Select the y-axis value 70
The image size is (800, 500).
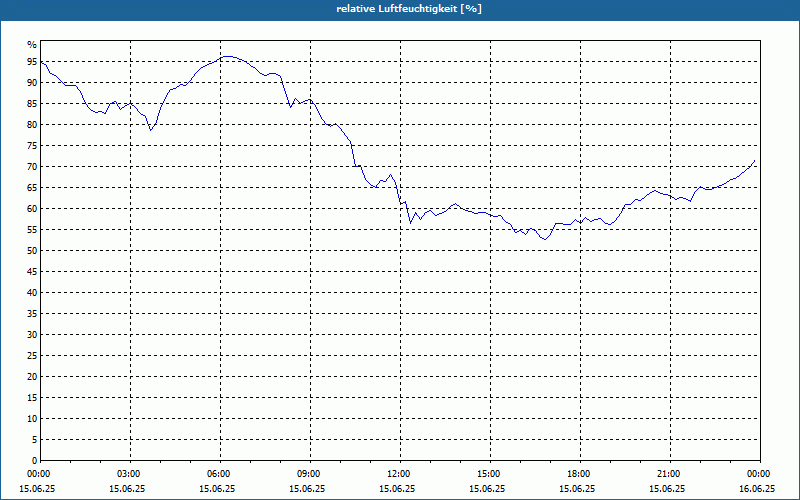(x=32, y=167)
